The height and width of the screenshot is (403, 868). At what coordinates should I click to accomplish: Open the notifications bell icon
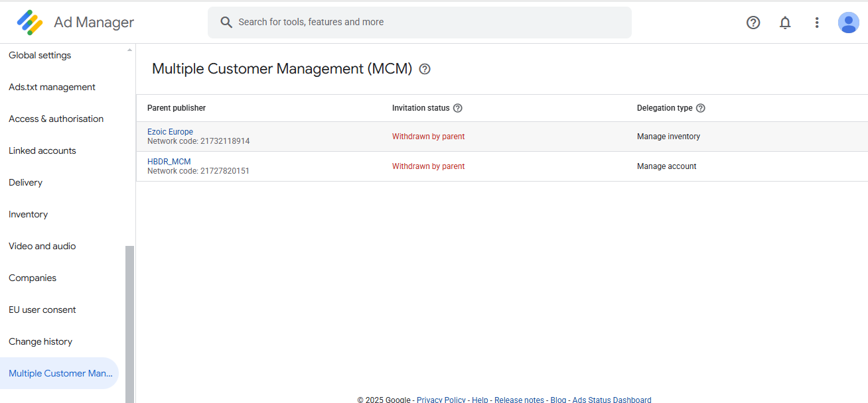click(785, 23)
